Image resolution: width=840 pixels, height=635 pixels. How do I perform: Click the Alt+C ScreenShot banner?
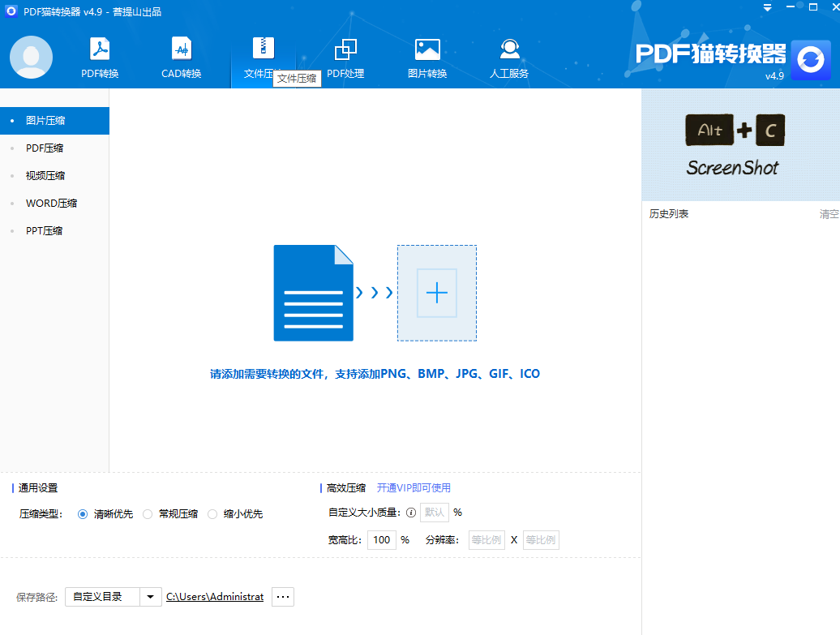[740, 144]
